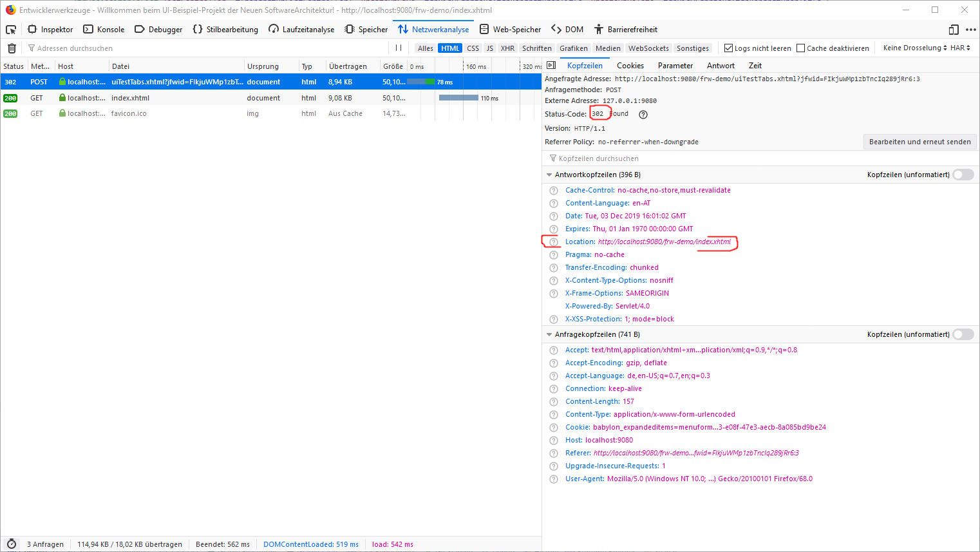Clear the network log with trash icon
Image resolution: width=980 pixels, height=552 pixels.
12,48
